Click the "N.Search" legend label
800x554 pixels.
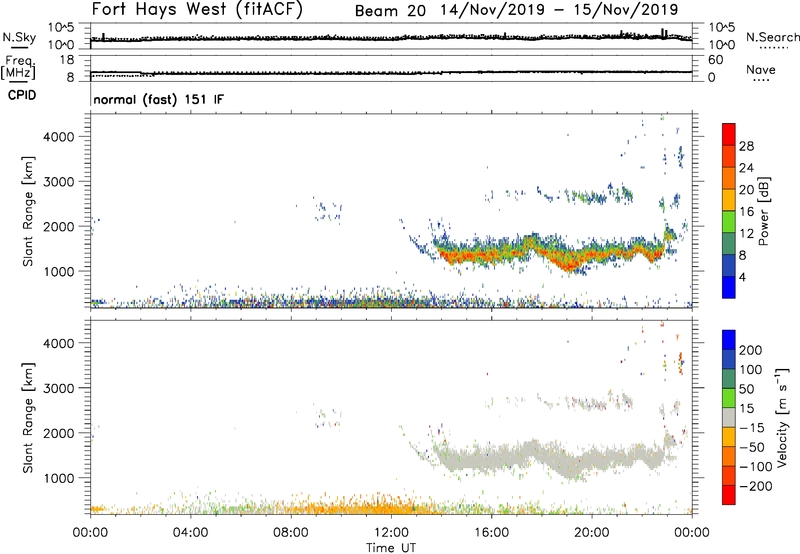coord(773,37)
